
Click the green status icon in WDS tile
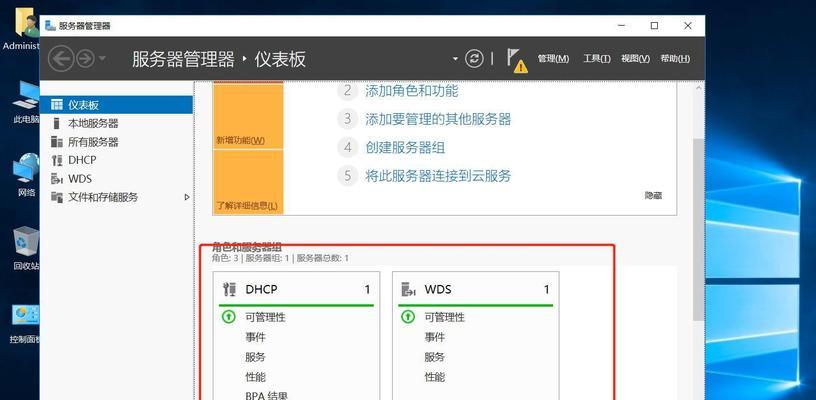click(407, 316)
